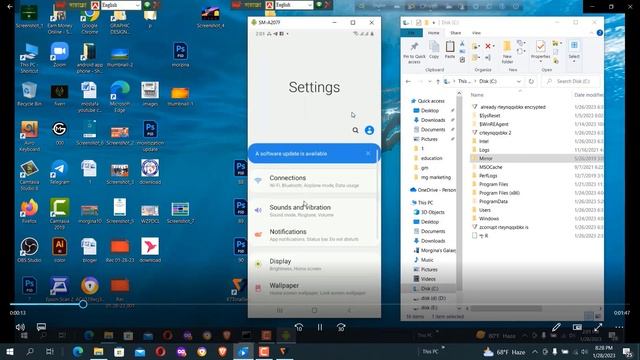Screen dimensions: 640x360
Task: Click the Copy button in Explorer ribbon
Action: (434, 51)
